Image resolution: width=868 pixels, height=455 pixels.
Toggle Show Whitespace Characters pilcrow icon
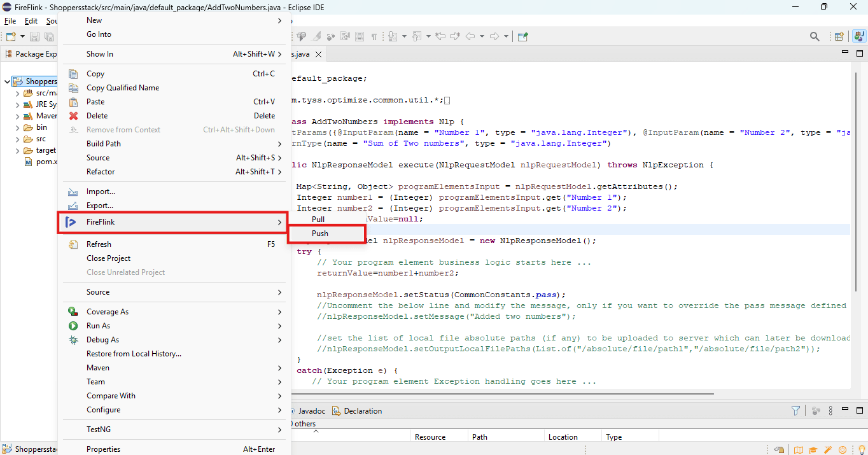click(374, 36)
